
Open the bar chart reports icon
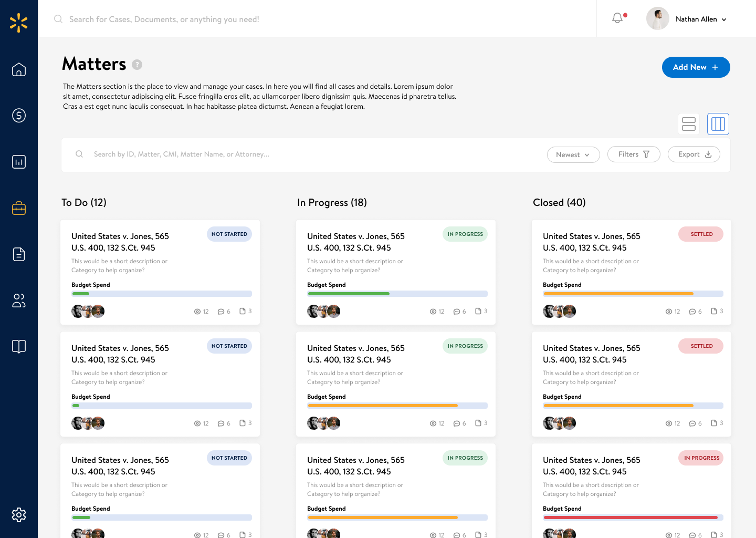[19, 162]
